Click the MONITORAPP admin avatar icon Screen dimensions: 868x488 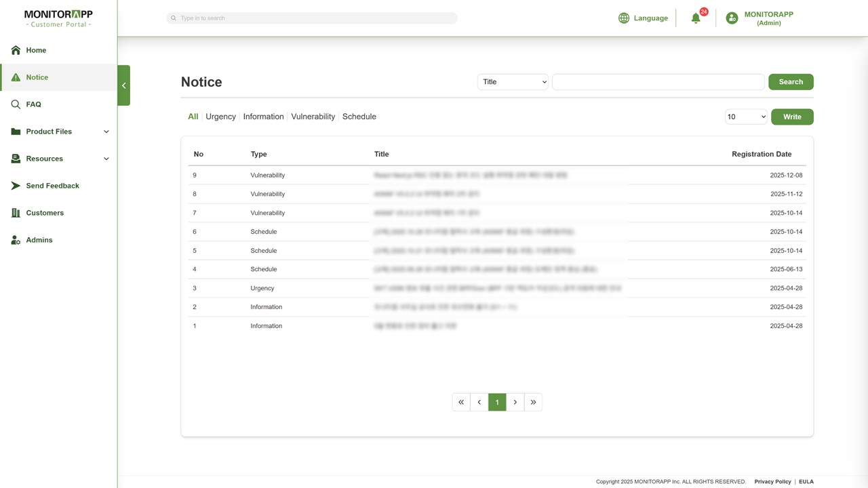coord(732,18)
